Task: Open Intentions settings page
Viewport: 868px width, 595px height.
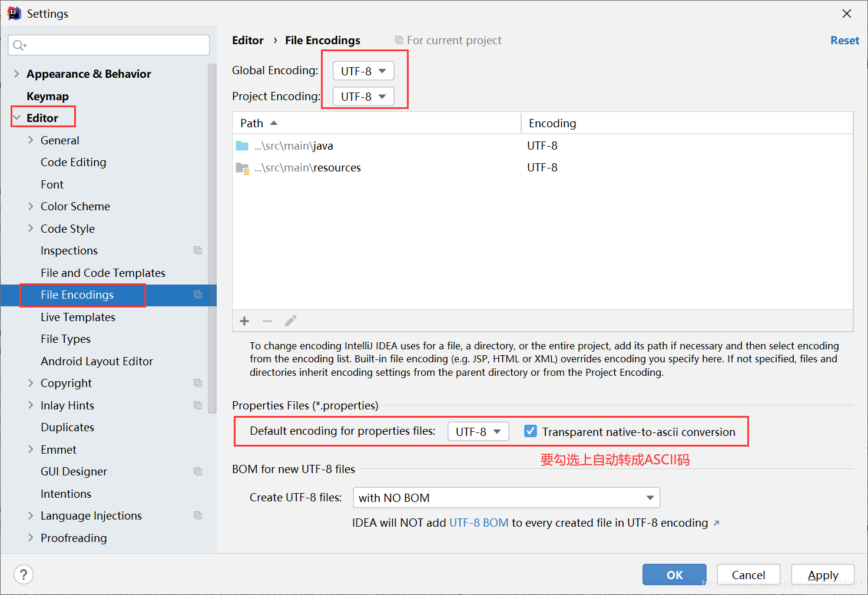Action: click(x=66, y=494)
